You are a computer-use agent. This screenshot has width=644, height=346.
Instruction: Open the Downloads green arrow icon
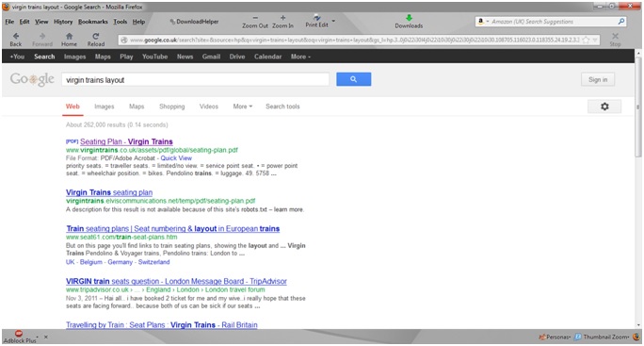(409, 18)
